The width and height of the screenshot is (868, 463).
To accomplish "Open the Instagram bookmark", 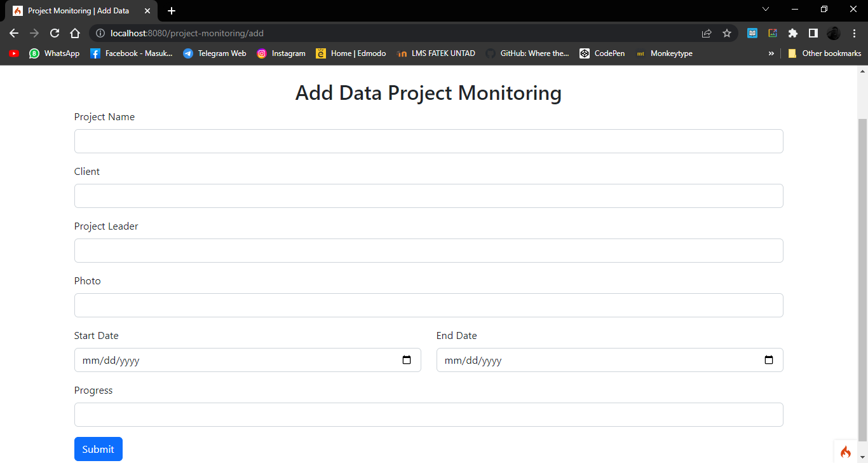I will (281, 53).
